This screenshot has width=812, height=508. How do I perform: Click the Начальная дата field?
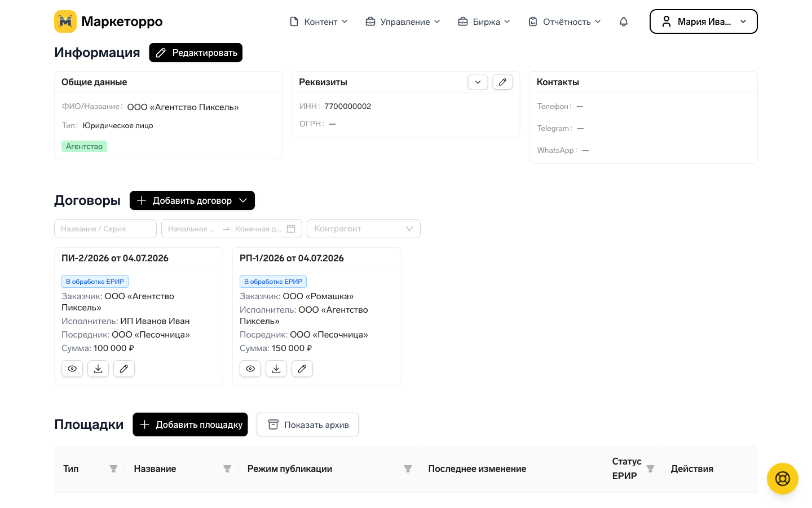[192, 229]
